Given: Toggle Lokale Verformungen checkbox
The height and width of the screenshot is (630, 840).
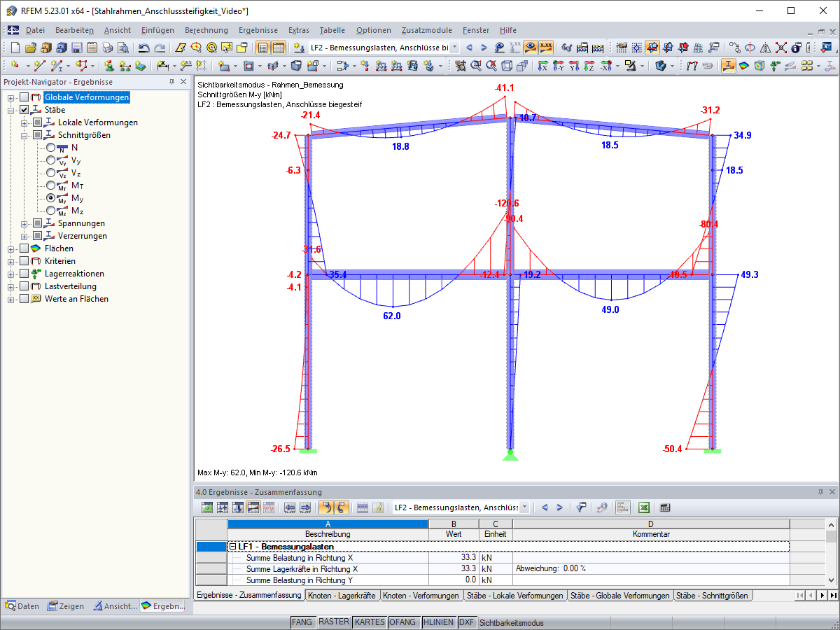Looking at the screenshot, I should coord(38,122).
